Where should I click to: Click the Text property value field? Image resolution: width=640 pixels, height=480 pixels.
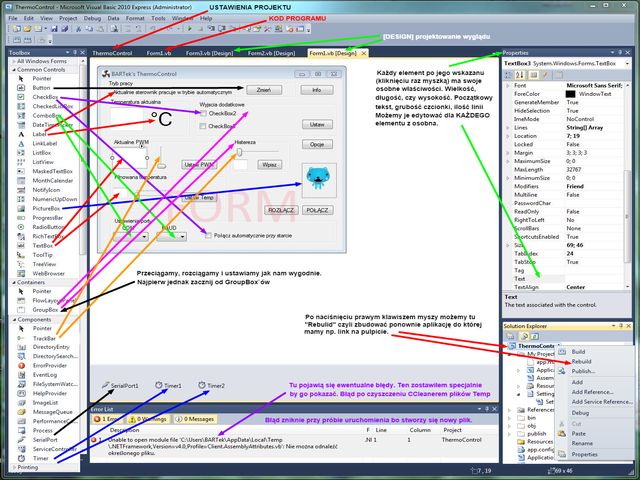coord(594,279)
